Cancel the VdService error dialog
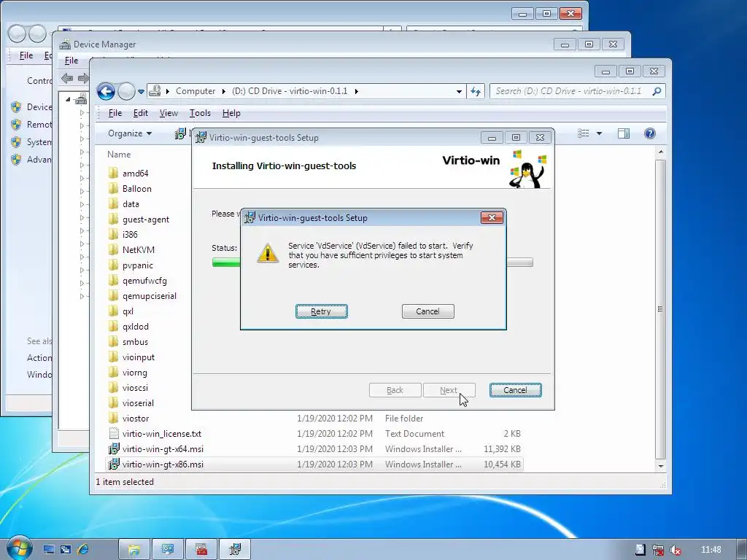This screenshot has height=560, width=747. tap(427, 311)
